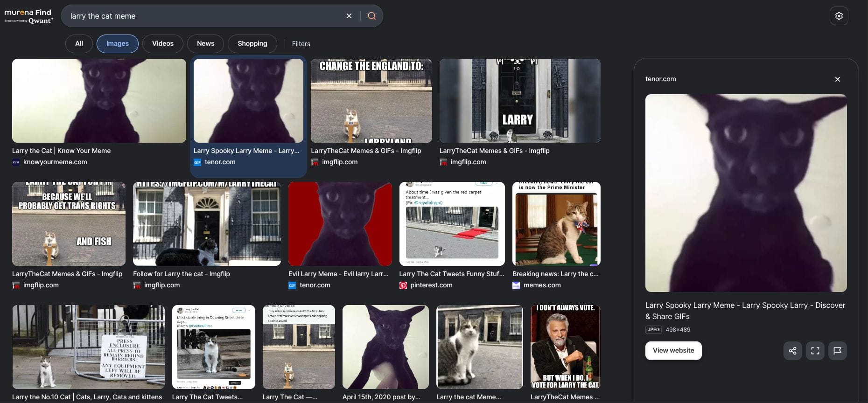
Task: Click the flag report icon
Action: 837,351
